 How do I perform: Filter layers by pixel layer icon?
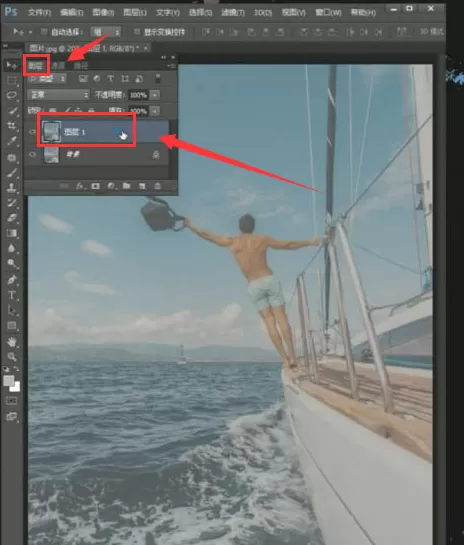click(x=83, y=79)
